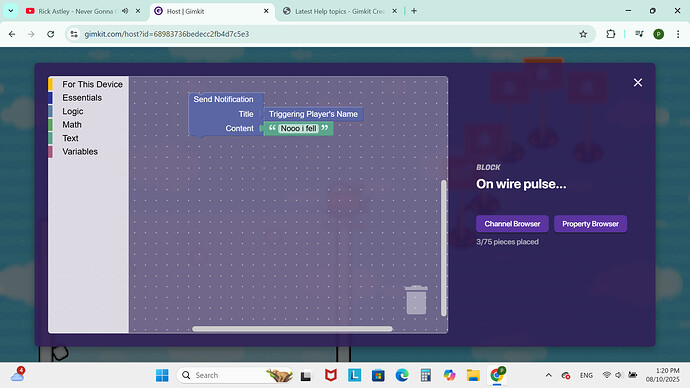Viewport: 690px width, 388px height.
Task: Select the For This Device category
Action: coord(92,84)
